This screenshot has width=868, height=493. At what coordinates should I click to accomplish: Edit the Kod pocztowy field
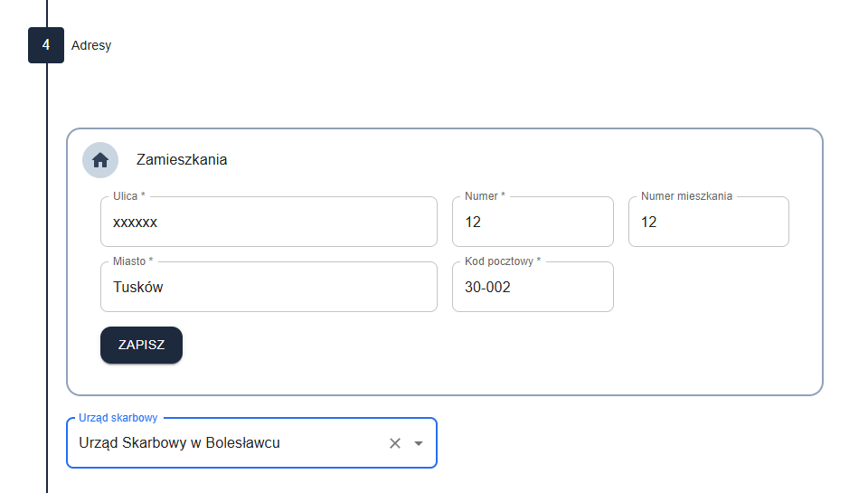533,288
